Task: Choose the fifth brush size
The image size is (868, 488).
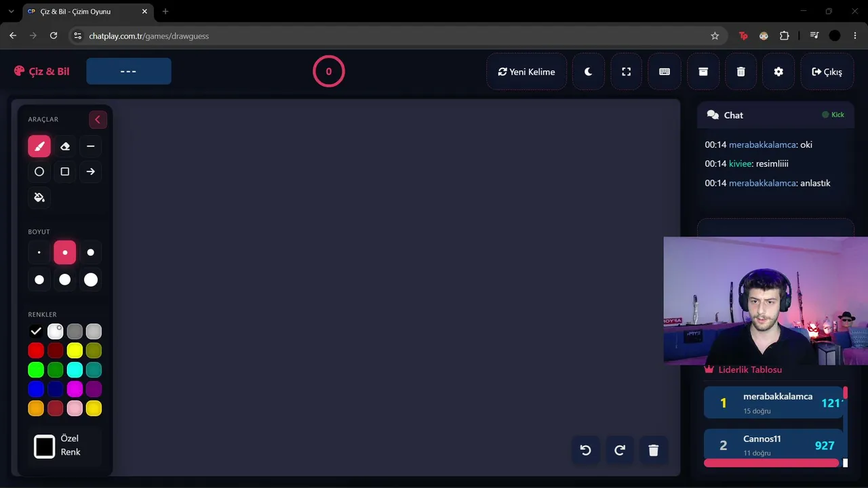Action: 65,279
